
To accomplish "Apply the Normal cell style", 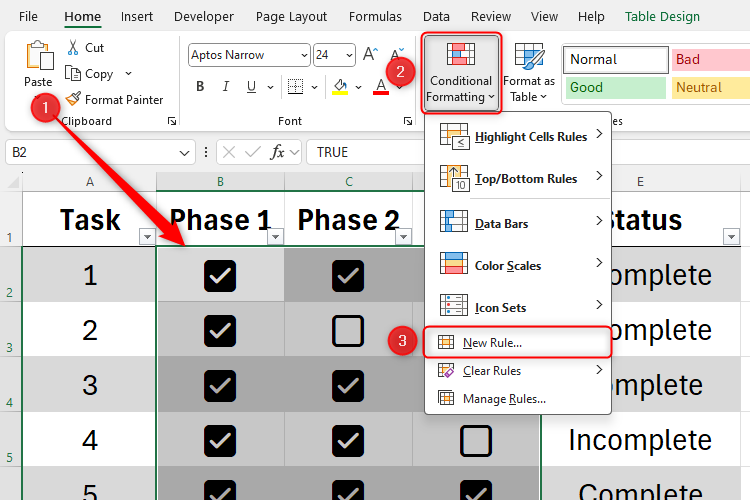I will tap(616, 59).
